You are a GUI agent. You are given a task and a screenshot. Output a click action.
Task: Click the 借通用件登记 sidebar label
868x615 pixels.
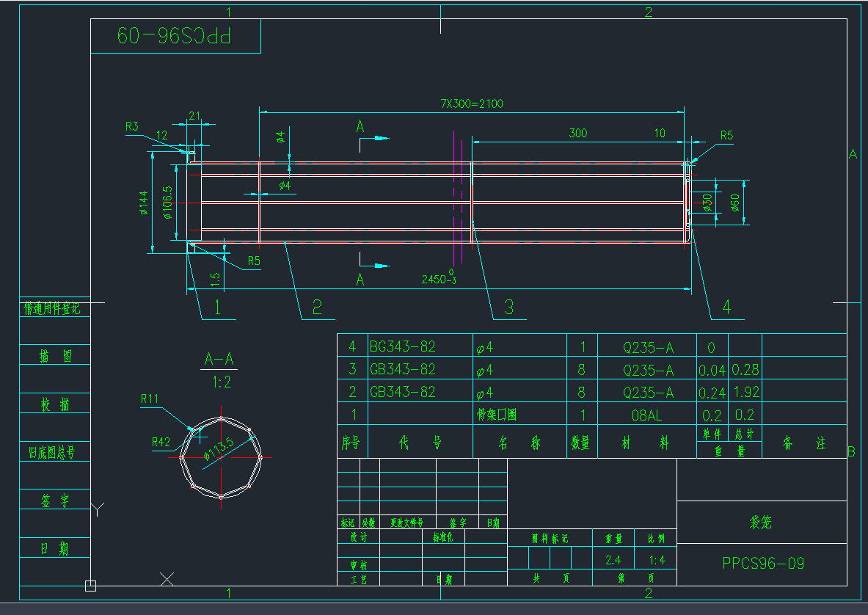(52, 308)
